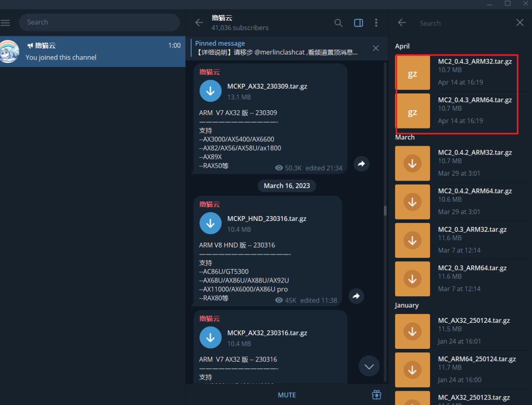Dismiss the pinned message bar
Screen dimensions: 532x405
tap(375, 48)
